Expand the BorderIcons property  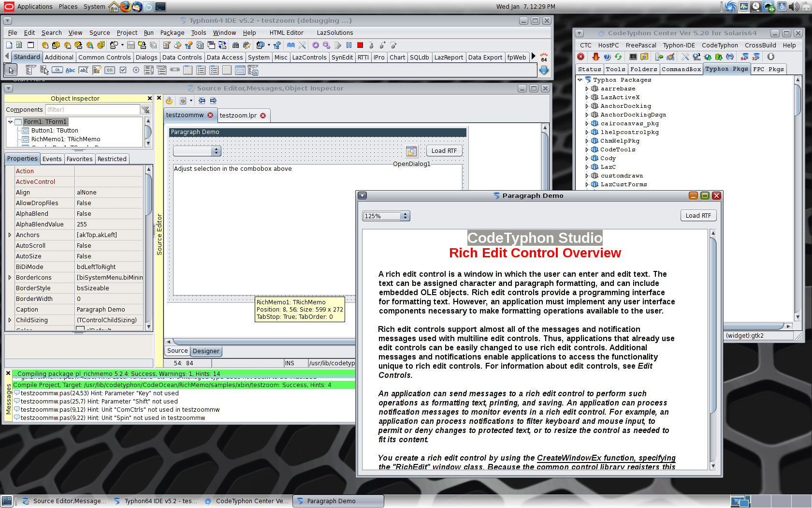point(10,278)
